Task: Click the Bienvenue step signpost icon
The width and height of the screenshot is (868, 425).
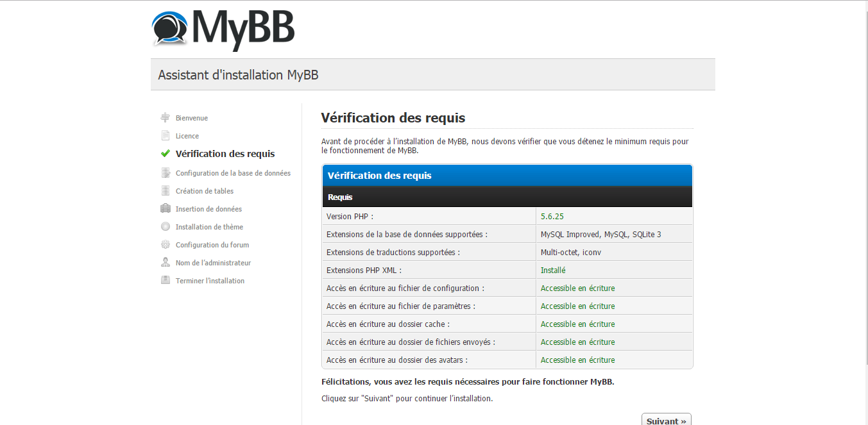Action: coord(166,117)
